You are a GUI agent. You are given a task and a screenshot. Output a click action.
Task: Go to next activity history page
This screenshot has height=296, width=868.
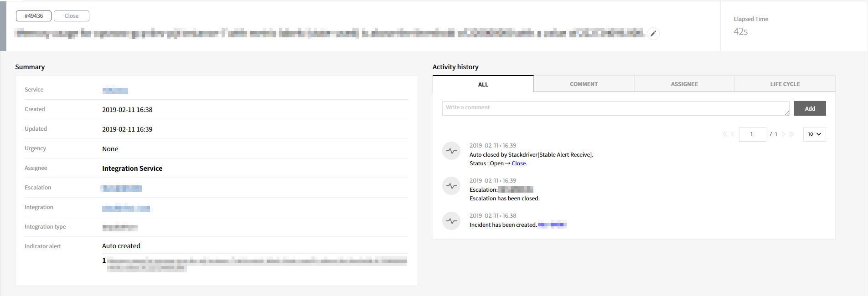point(784,134)
